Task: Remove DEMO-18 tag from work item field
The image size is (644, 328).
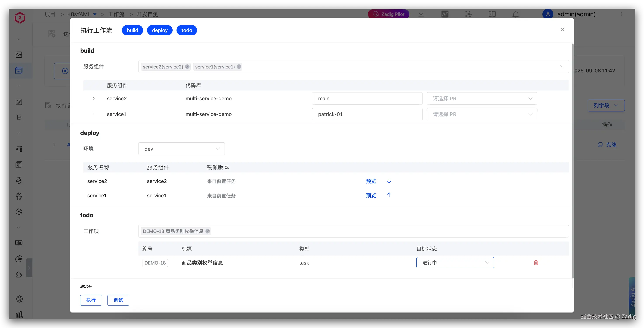Action: tap(208, 231)
